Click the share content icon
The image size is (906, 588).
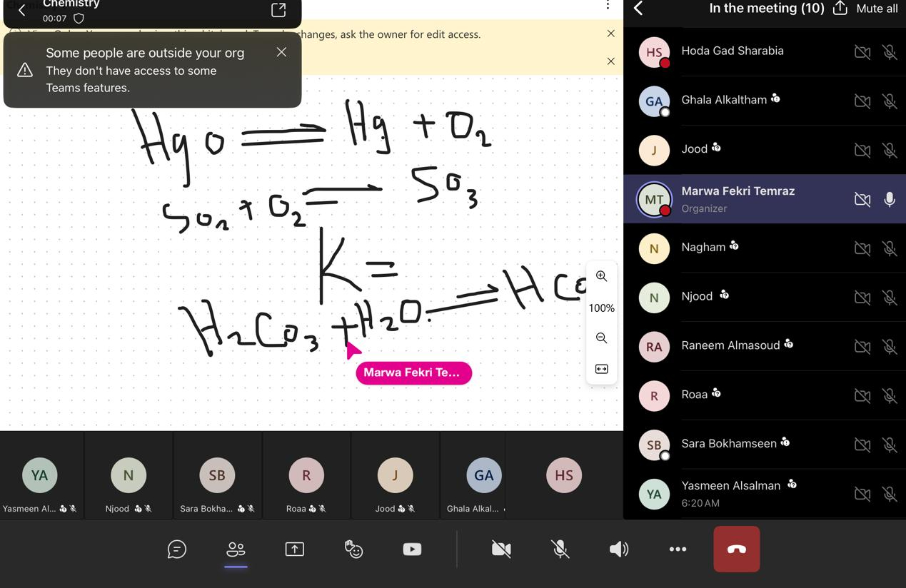tap(294, 549)
